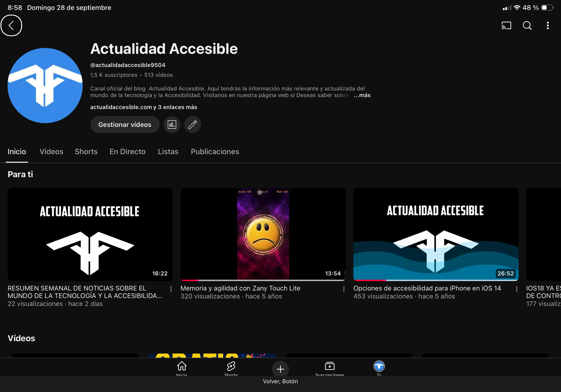Tap the back arrow button
The height and width of the screenshot is (392, 561).
[11, 26]
